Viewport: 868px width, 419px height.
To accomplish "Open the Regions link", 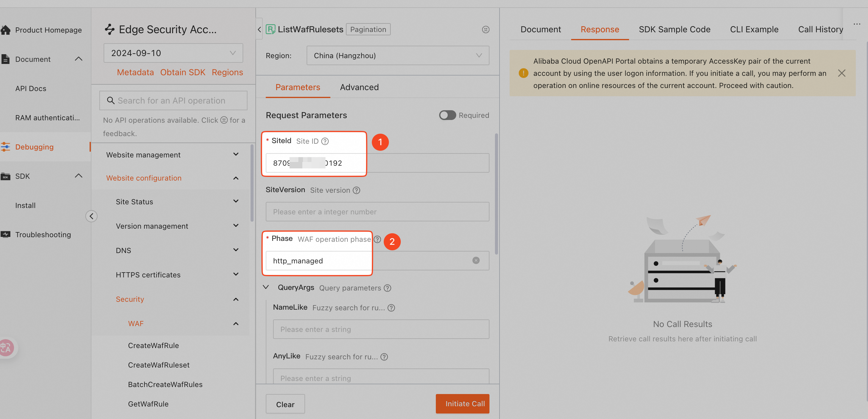I will click(227, 72).
